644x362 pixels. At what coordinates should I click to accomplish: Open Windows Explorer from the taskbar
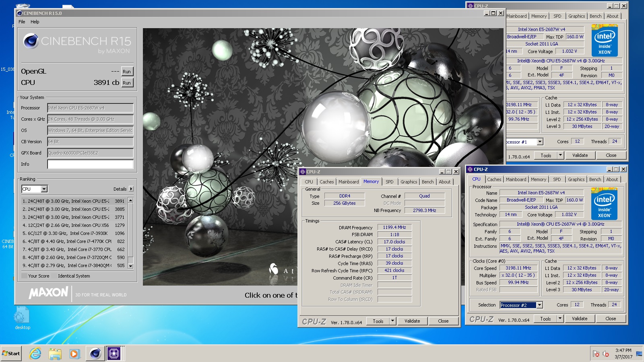55,354
